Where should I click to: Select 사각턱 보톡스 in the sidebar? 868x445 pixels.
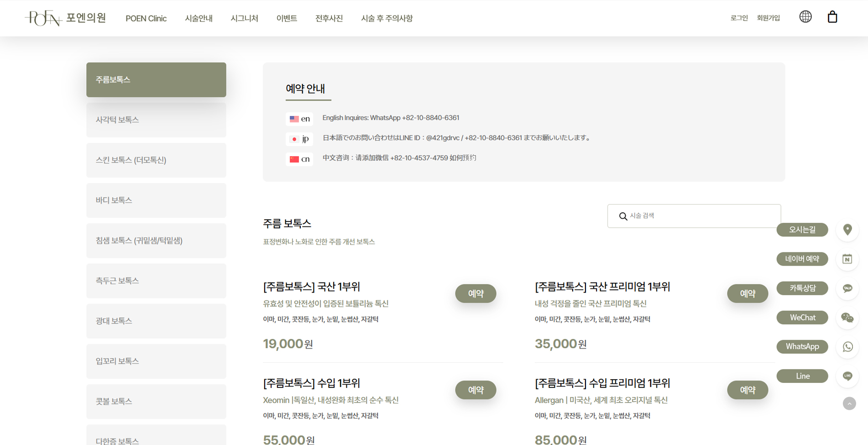pyautogui.click(x=156, y=120)
